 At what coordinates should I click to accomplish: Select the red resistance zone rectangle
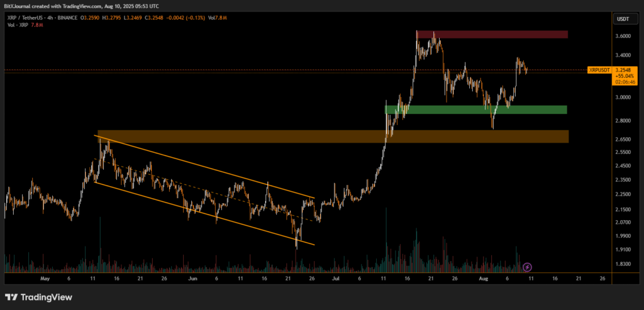[x=491, y=34]
